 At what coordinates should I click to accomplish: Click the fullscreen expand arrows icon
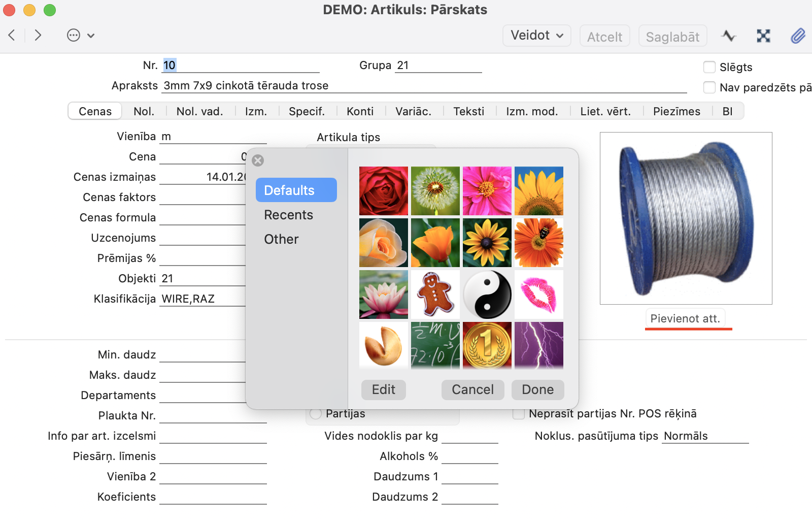click(763, 36)
